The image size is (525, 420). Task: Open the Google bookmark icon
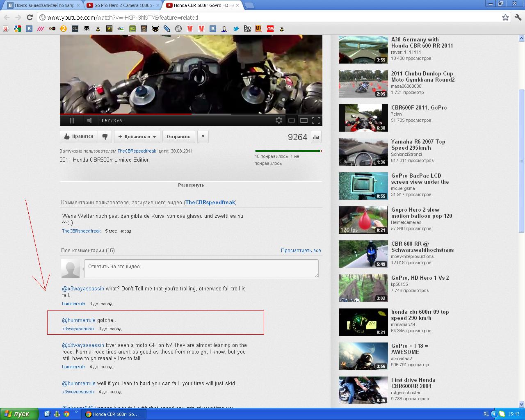[18, 29]
